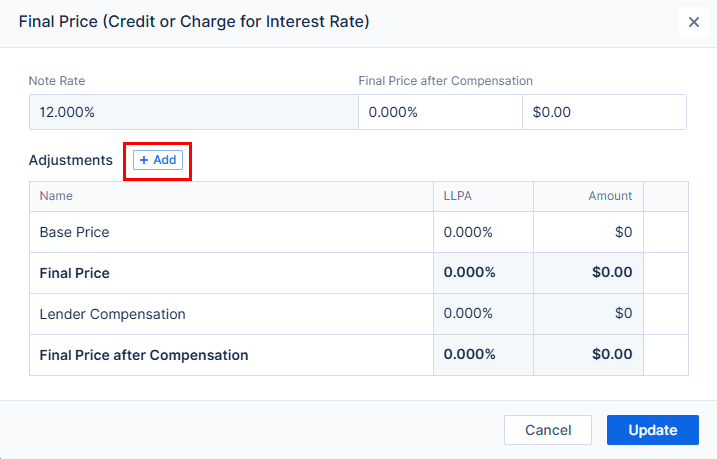This screenshot has height=459, width=717.
Task: Close the Final Price dialog
Action: (x=694, y=22)
